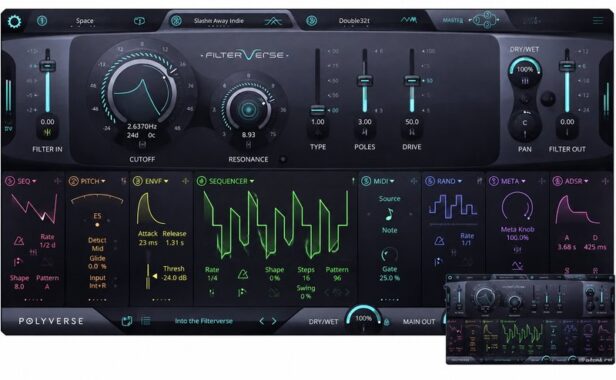Click the SEQ Rate value 1/2 d
This screenshot has height=380, width=616.
tap(48, 245)
